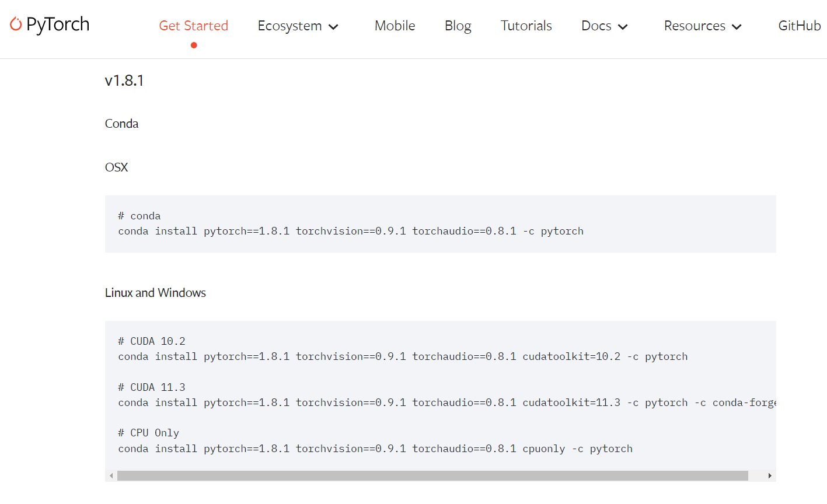
Task: Open the Get Started page
Action: pos(194,26)
